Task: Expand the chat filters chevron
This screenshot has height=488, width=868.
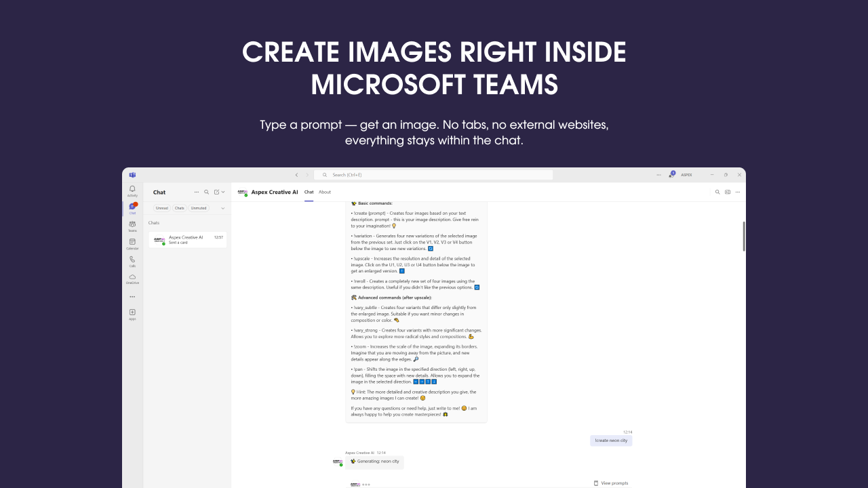Action: [222, 208]
